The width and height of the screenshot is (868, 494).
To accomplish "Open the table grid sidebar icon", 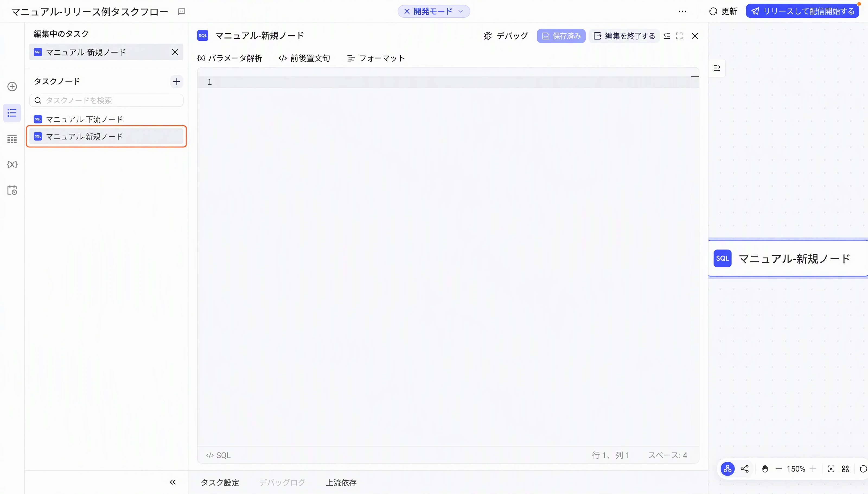I will pos(12,139).
